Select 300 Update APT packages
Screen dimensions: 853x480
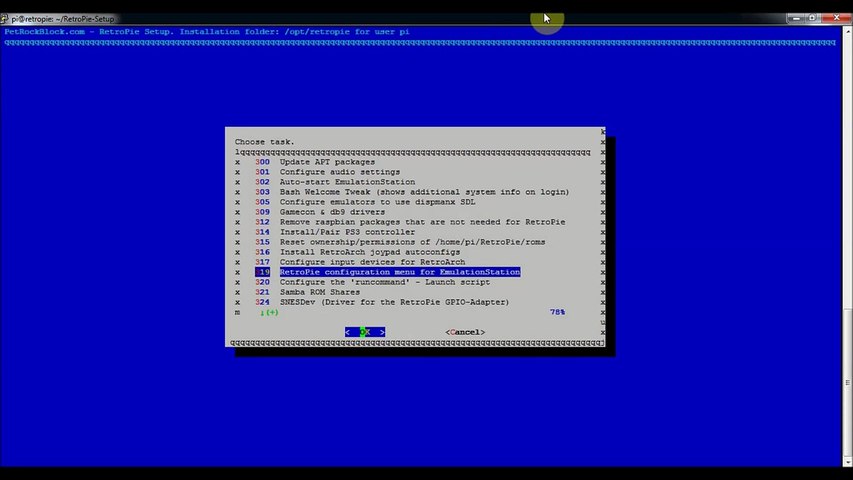click(x=315, y=162)
